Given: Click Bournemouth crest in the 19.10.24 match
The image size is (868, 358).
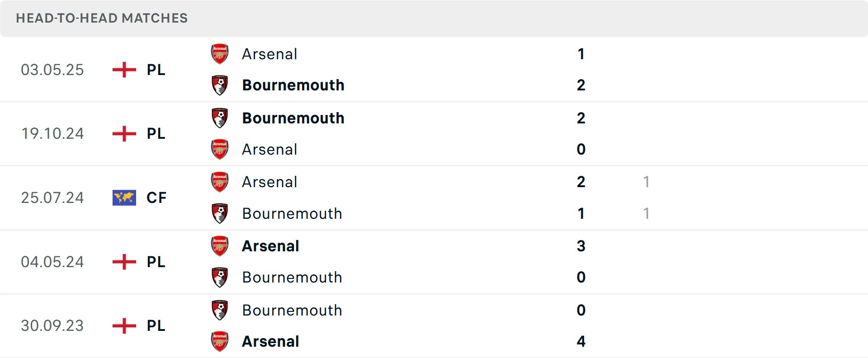Looking at the screenshot, I should point(220,118).
